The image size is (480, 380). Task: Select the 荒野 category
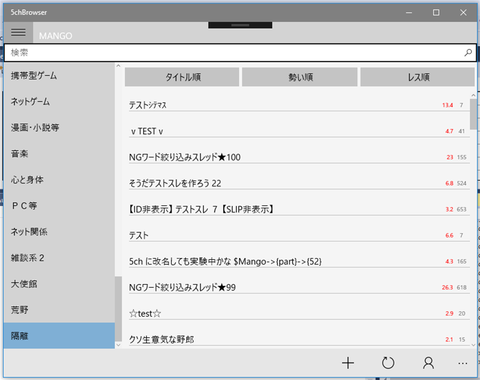59,310
